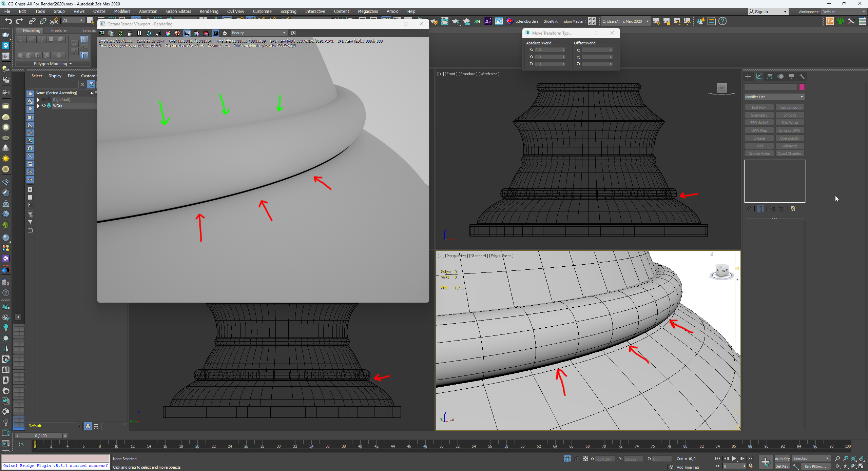
Task: Open the Rendering menu
Action: point(209,12)
